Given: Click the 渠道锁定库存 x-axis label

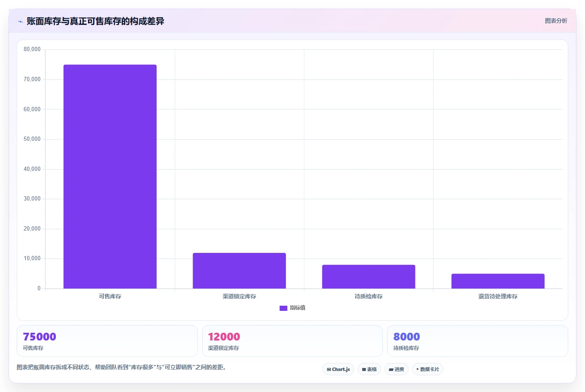Looking at the screenshot, I should click(239, 296).
